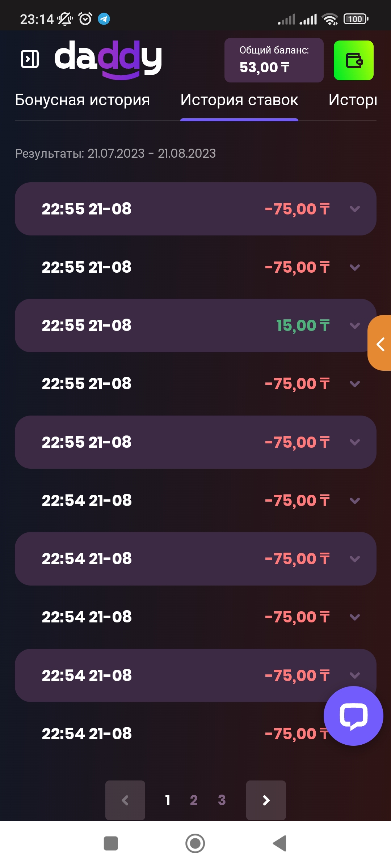Open the sidebar menu panel icon
The width and height of the screenshot is (391, 868).
pyautogui.click(x=30, y=59)
